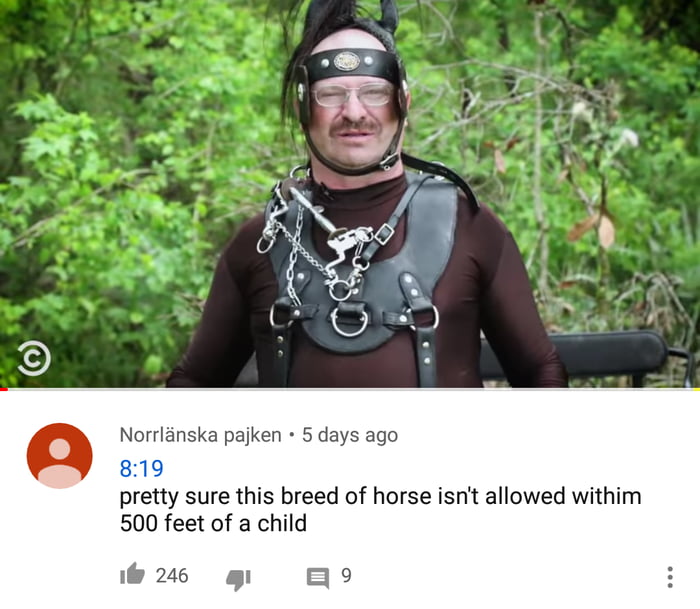
Task: View the 9 replies count
Action: click(x=346, y=575)
